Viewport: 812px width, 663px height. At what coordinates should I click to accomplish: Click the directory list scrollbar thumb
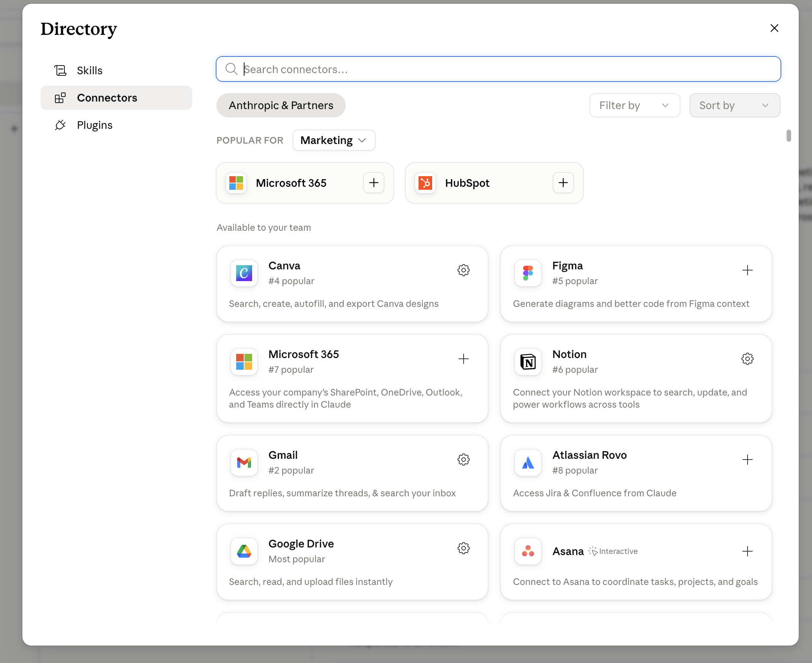pyautogui.click(x=788, y=136)
